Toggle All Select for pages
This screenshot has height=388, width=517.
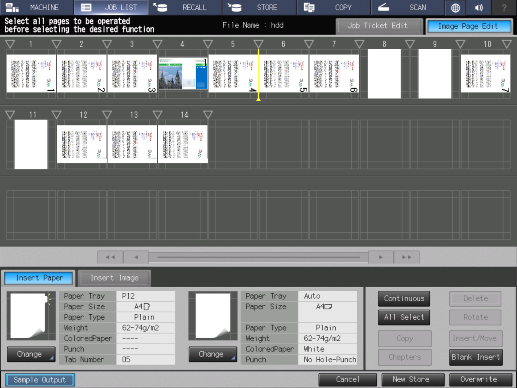coord(404,317)
